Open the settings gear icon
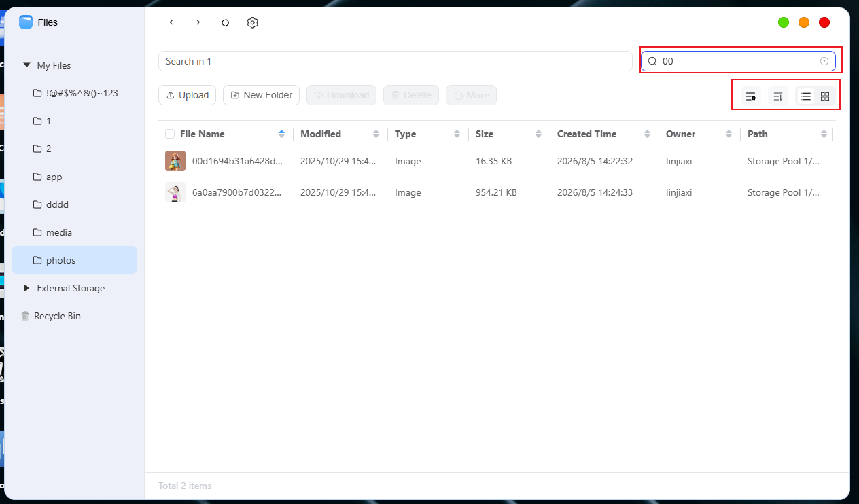 [253, 22]
